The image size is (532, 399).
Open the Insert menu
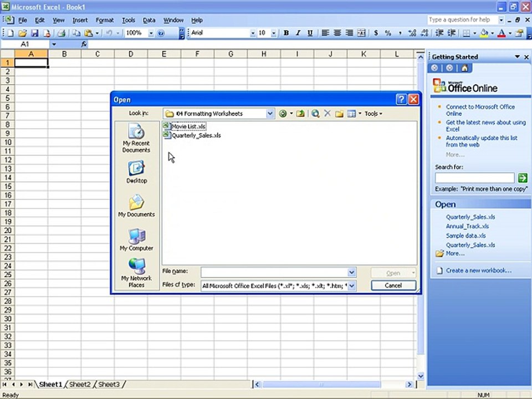[x=80, y=20]
